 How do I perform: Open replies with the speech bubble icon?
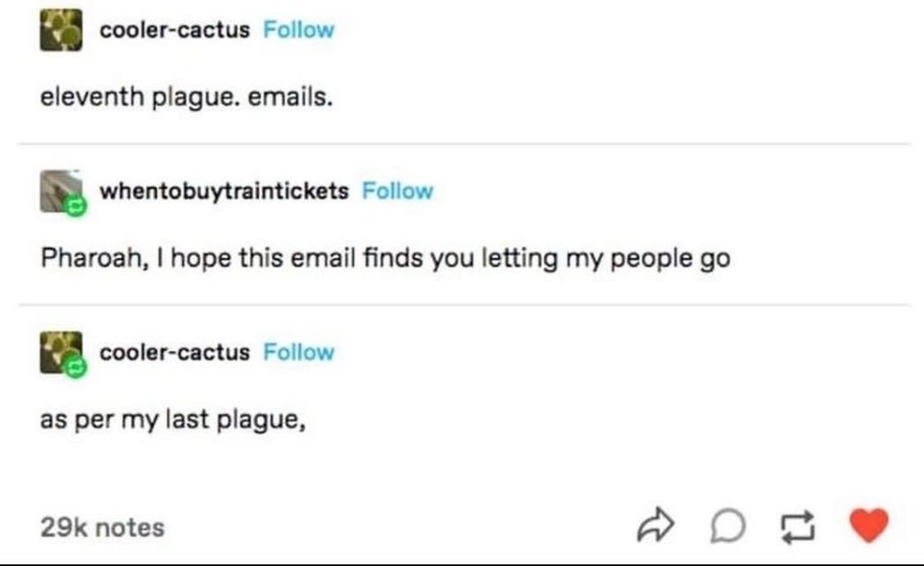pyautogui.click(x=729, y=525)
